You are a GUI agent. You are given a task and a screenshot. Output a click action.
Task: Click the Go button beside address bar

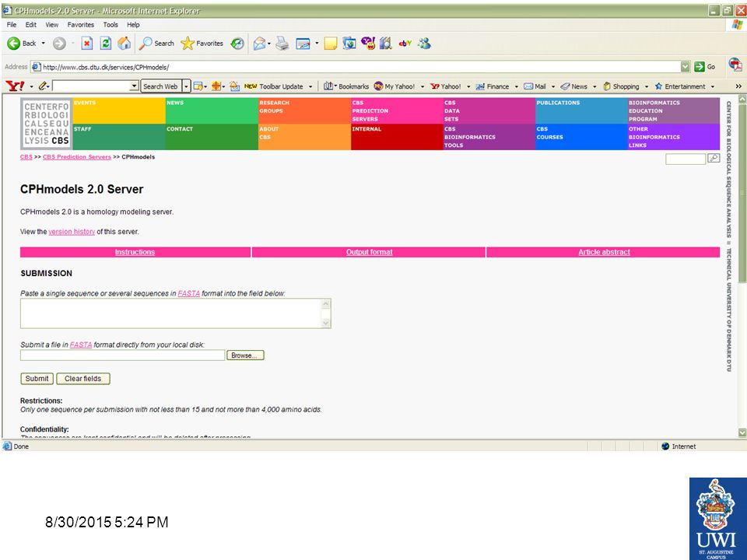[705, 67]
